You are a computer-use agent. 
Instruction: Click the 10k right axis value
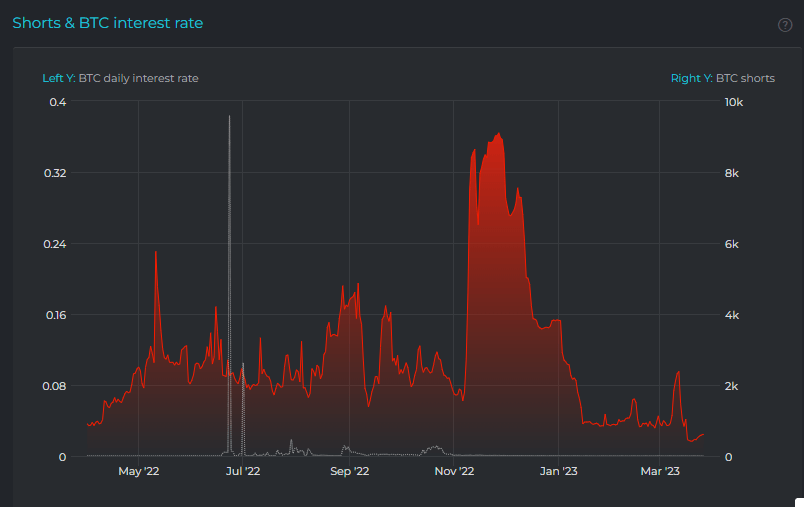point(733,102)
